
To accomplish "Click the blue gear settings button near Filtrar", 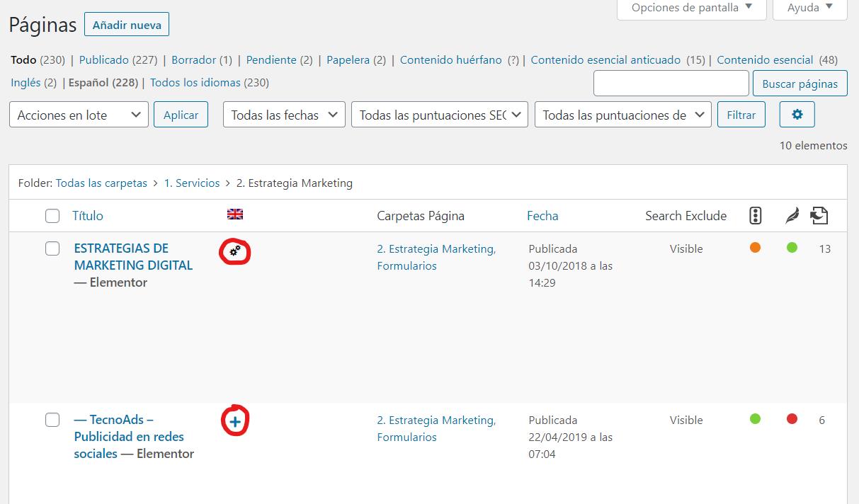I will pos(797,115).
